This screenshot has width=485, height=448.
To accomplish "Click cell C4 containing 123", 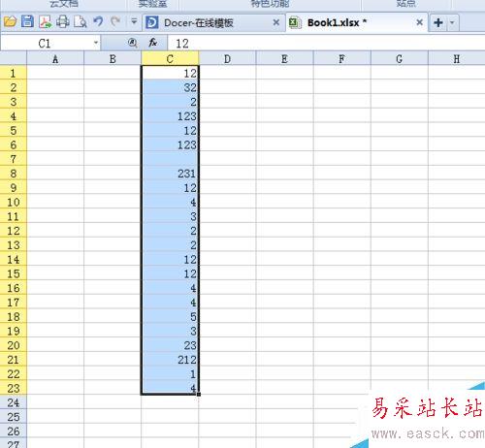I will [x=170, y=116].
